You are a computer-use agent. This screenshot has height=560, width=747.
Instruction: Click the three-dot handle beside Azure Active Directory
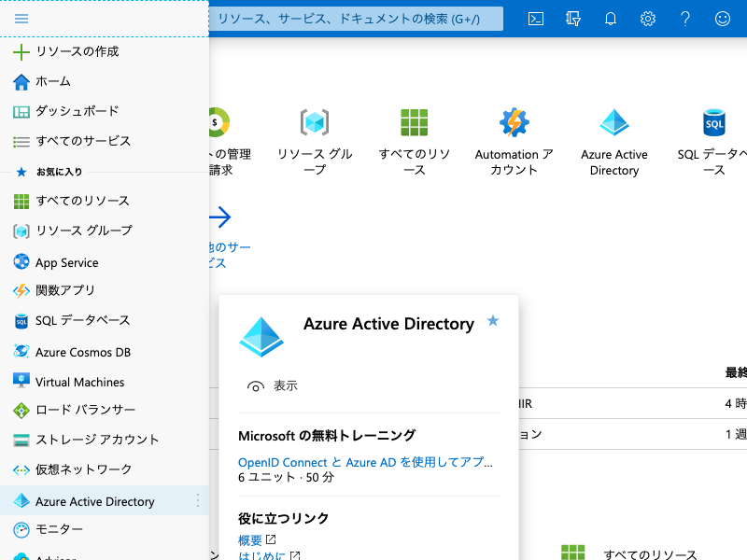198,500
